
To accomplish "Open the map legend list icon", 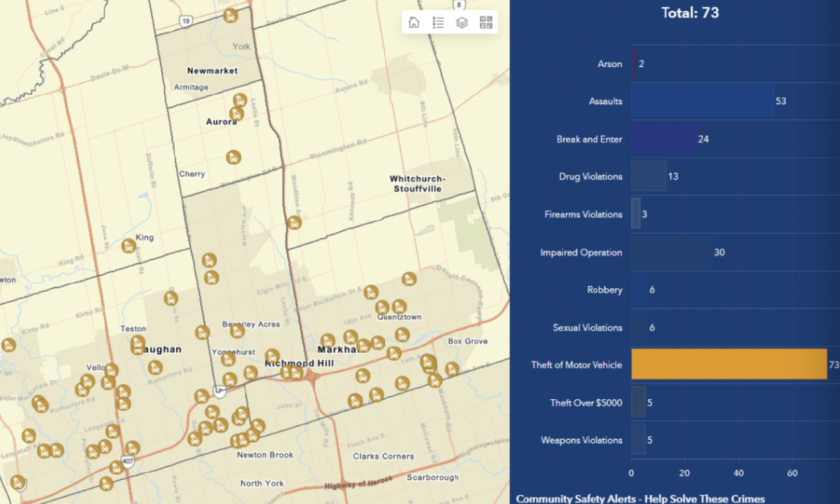I will (438, 22).
